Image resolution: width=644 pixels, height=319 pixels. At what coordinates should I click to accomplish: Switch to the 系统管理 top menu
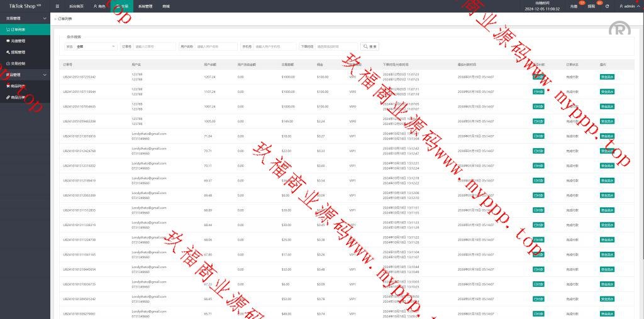click(x=145, y=6)
